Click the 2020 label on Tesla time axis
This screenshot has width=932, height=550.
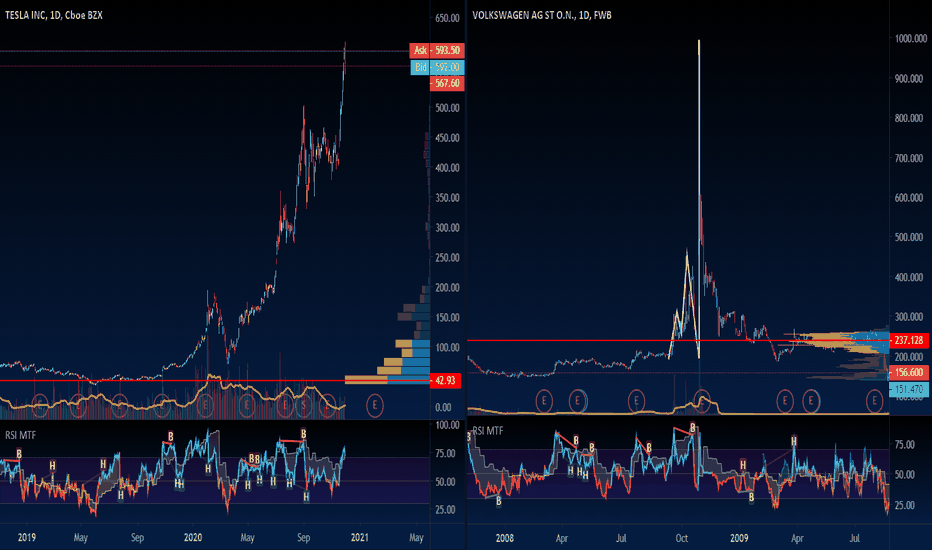(x=193, y=538)
